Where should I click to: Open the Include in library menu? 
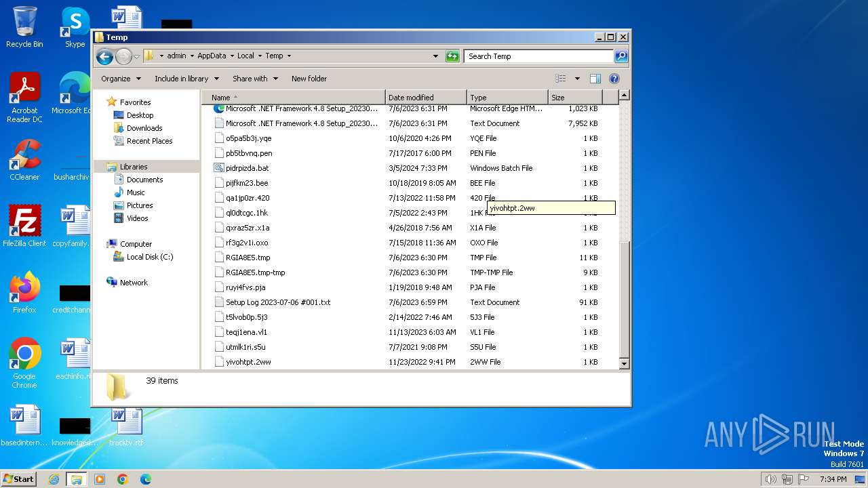(x=186, y=79)
